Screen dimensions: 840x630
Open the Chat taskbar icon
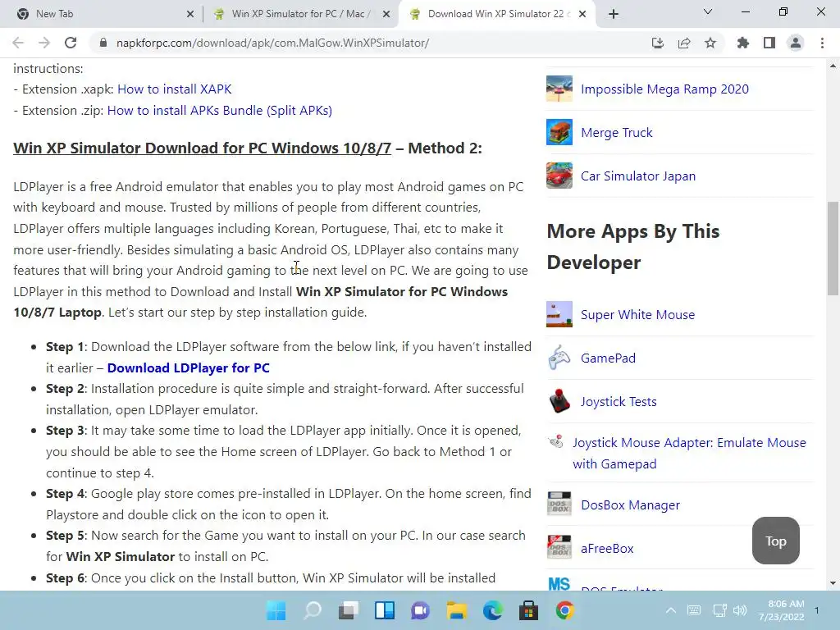point(421,610)
